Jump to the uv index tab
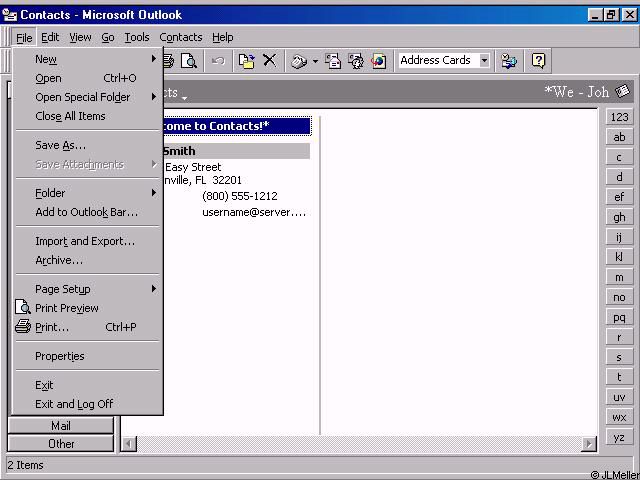 [619, 397]
